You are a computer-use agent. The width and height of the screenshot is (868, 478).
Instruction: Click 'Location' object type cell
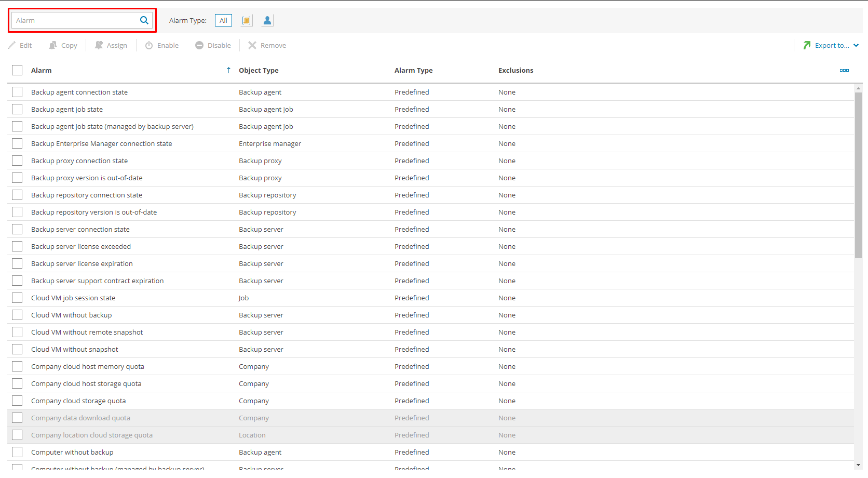click(x=252, y=435)
